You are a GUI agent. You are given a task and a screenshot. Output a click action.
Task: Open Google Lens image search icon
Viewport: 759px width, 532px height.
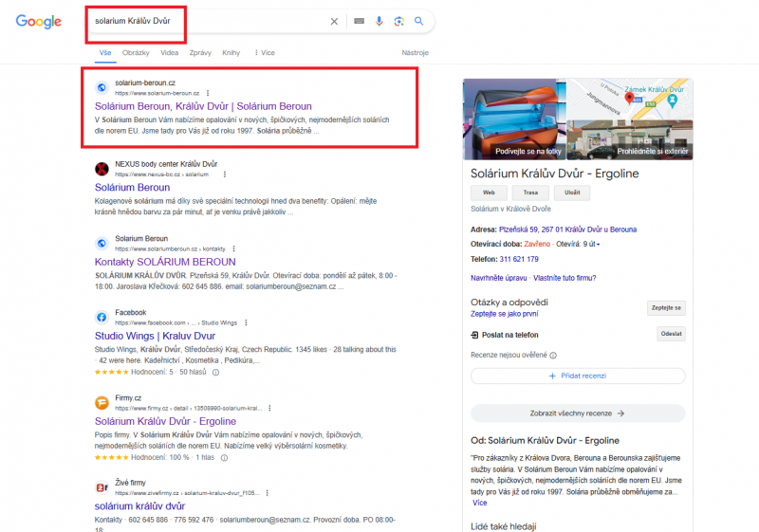(398, 21)
